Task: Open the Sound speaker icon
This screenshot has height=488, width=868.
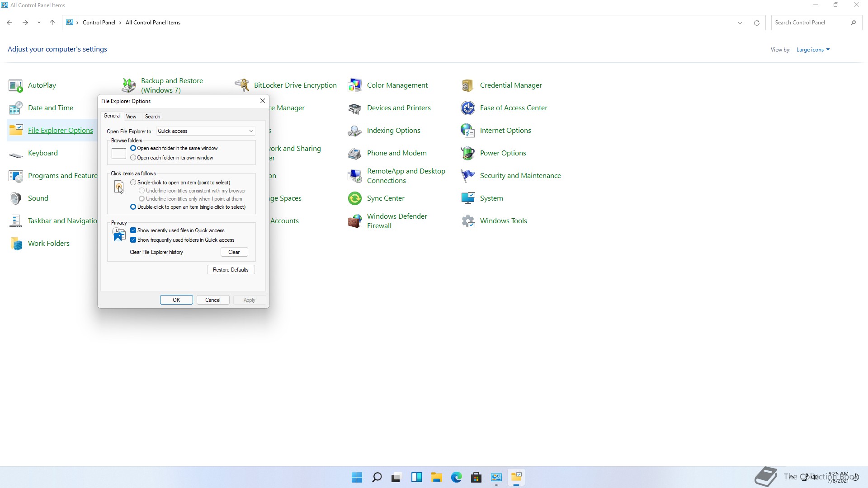Action: point(16,198)
